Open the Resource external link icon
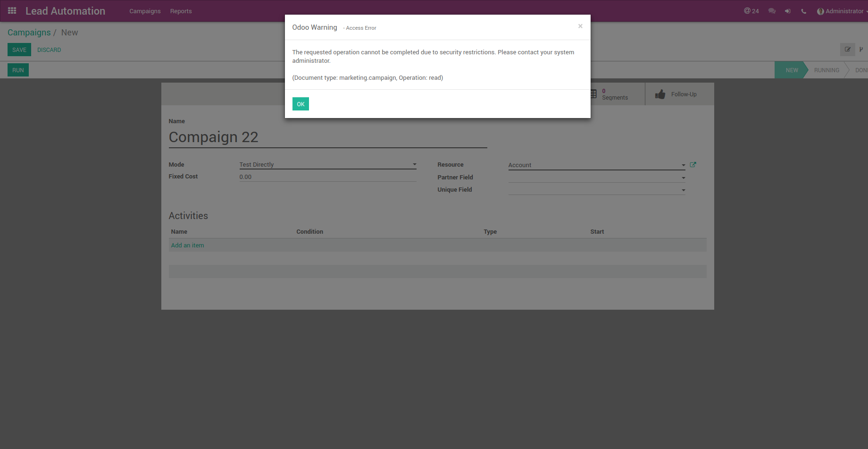Viewport: 868px width, 449px height. [x=693, y=165]
